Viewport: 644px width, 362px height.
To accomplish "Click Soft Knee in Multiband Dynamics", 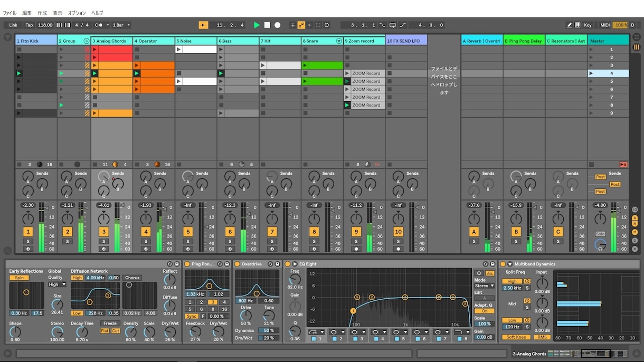I will point(516,337).
